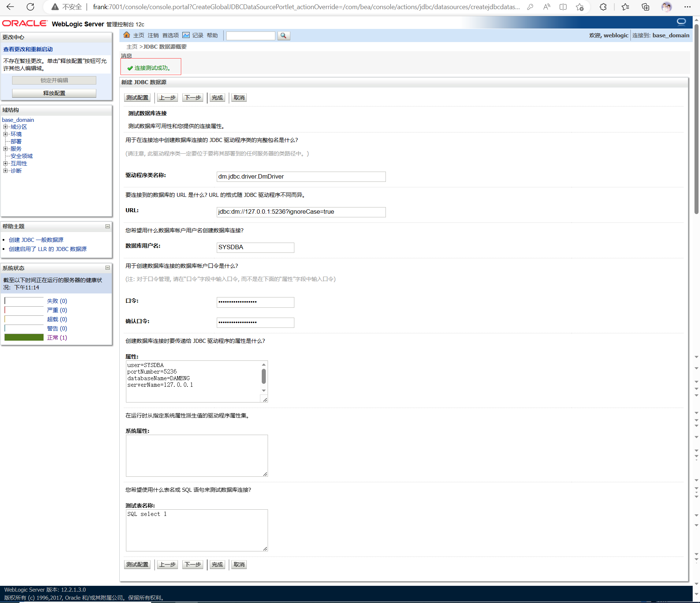Focus the console search input field
This screenshot has height=603, width=700.
click(x=251, y=36)
